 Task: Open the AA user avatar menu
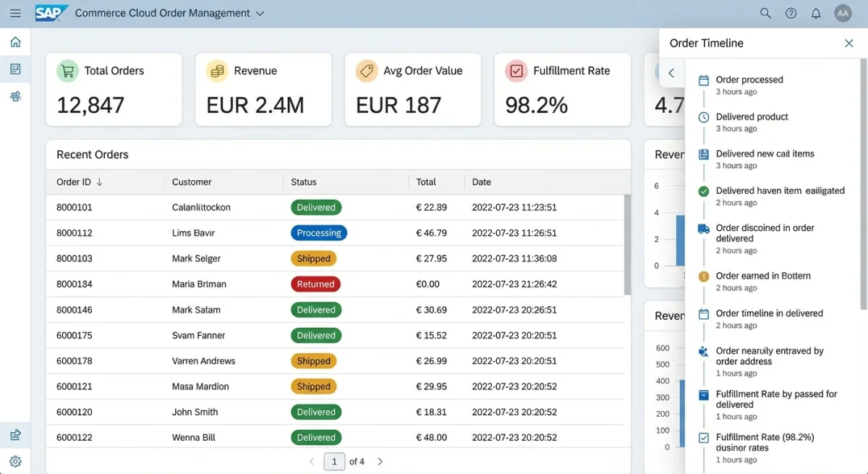[x=843, y=13]
